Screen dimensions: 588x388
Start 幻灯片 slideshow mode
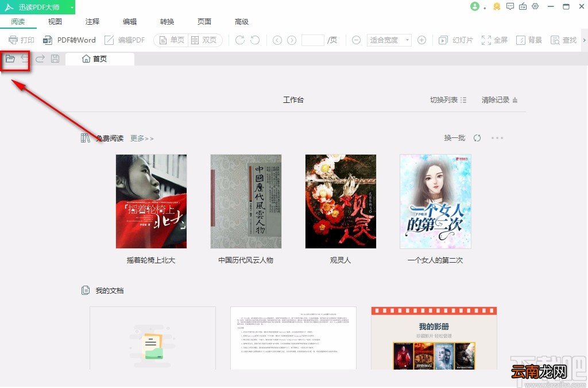pyautogui.click(x=455, y=40)
